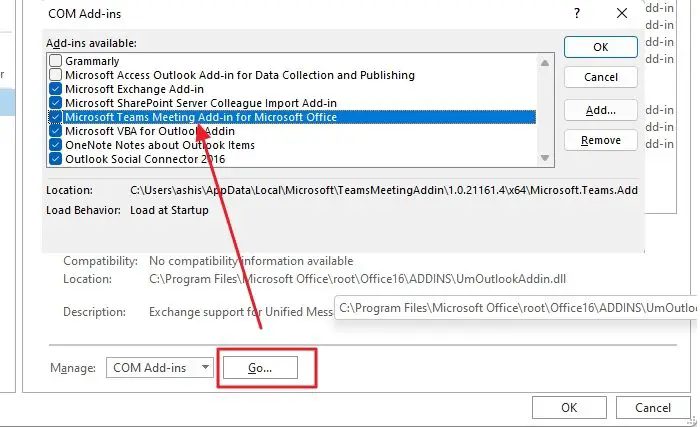This screenshot has width=700, height=427.
Task: Click the Load at Startup text
Action: (169, 210)
